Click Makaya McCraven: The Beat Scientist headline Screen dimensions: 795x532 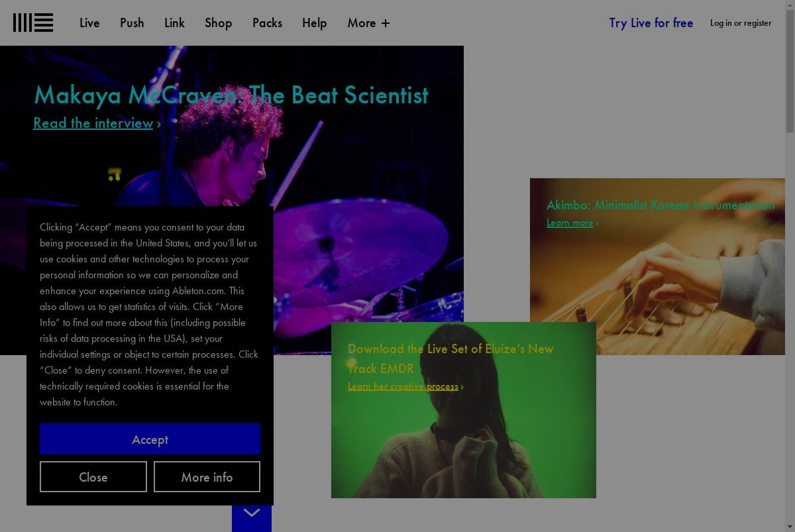(231, 95)
